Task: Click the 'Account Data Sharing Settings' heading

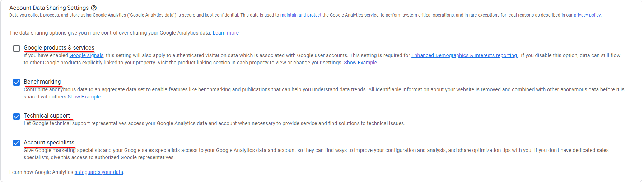Action: tap(49, 8)
